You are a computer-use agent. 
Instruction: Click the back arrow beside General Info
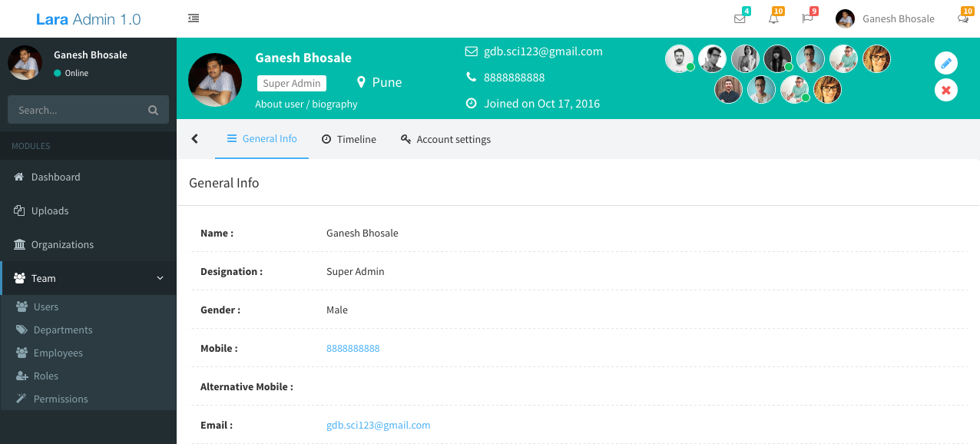click(x=195, y=139)
